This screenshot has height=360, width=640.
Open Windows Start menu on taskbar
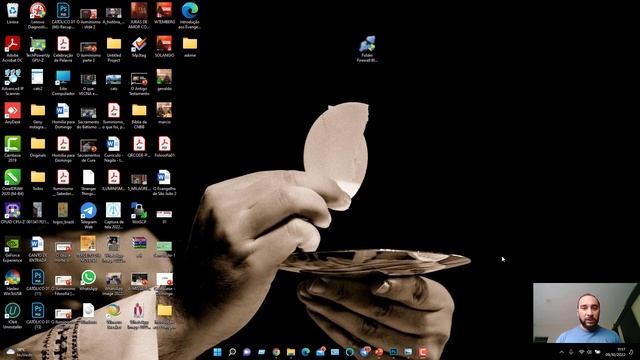218,352
